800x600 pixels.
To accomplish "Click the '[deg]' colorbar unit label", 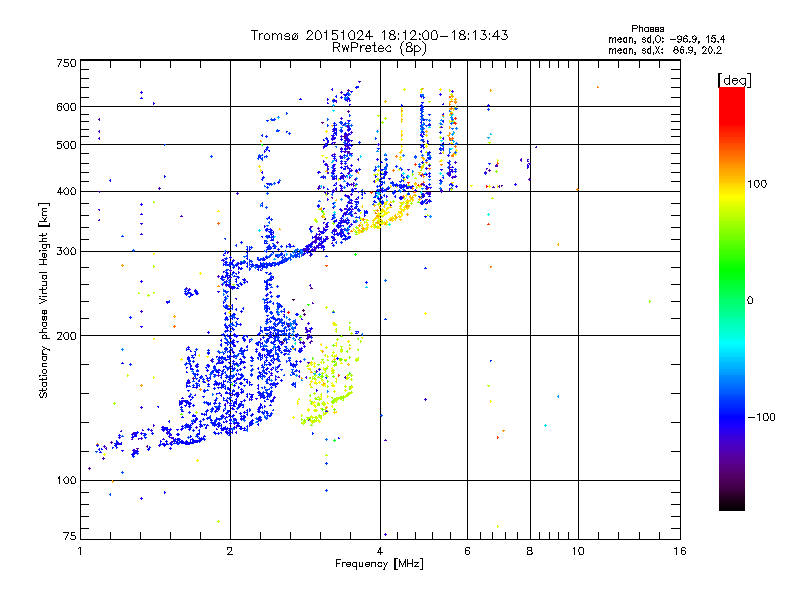I will coord(734,80).
